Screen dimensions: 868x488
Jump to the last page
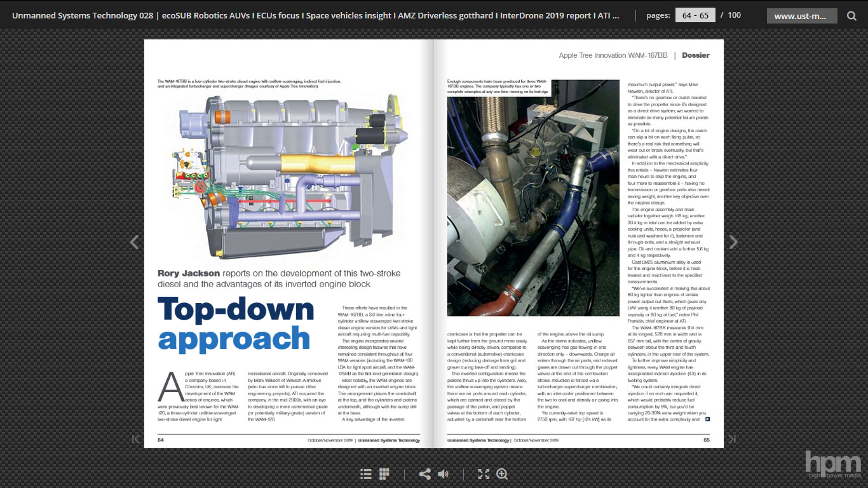coord(732,439)
